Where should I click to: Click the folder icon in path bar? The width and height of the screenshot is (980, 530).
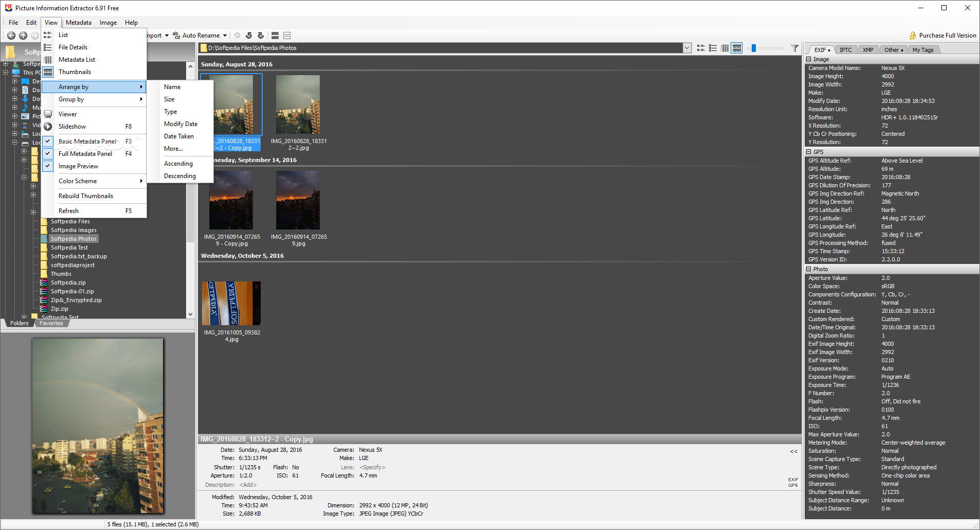204,48
